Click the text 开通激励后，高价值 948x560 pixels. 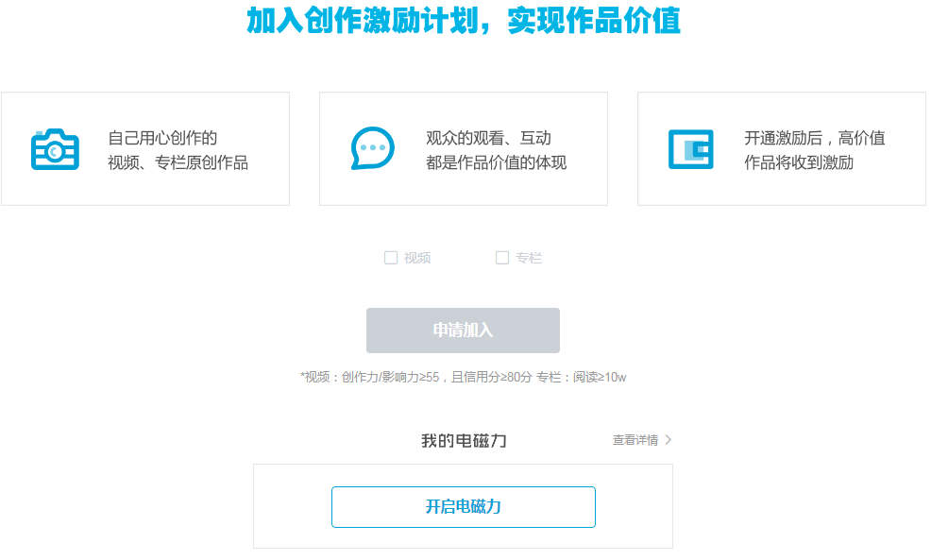point(814,138)
